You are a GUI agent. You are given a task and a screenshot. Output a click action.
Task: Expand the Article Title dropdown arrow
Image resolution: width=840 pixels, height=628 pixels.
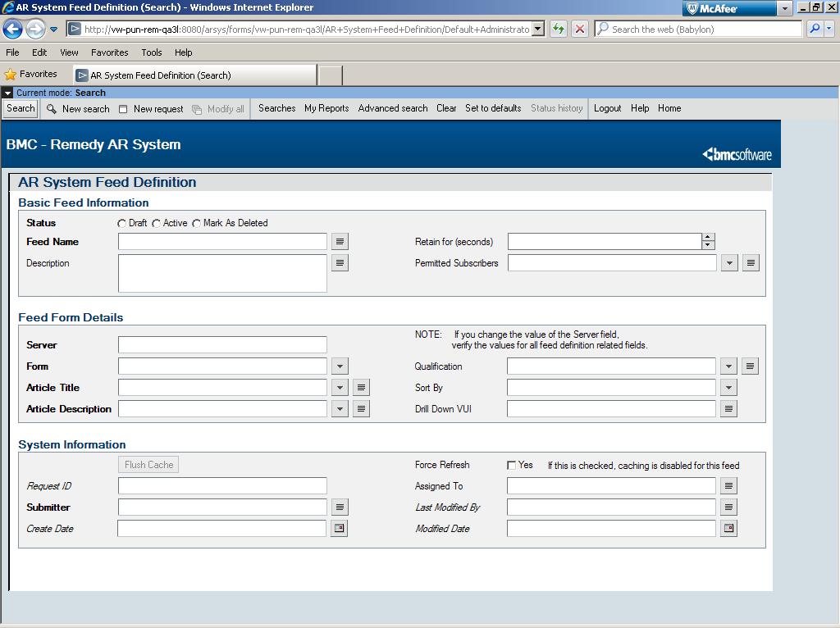tap(340, 388)
